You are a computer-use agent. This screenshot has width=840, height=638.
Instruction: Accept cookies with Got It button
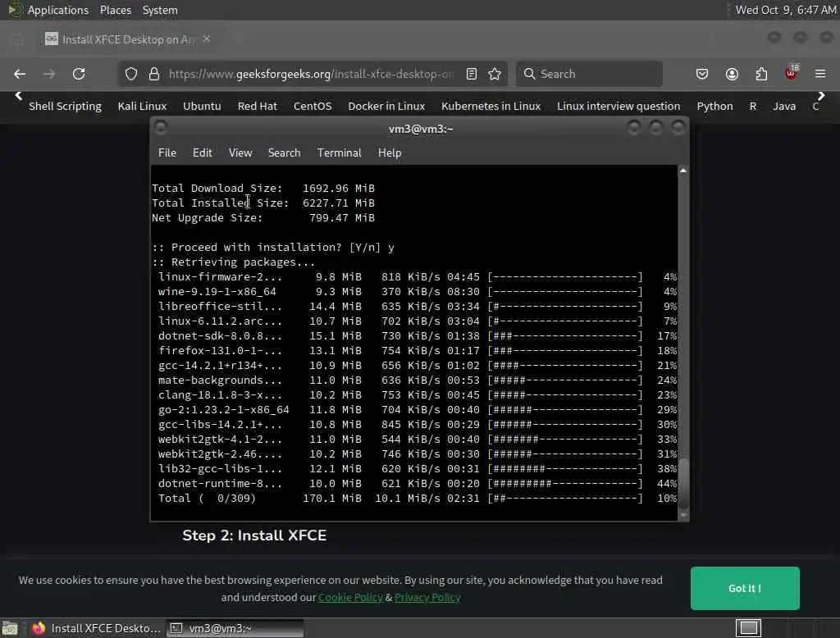pyautogui.click(x=745, y=588)
